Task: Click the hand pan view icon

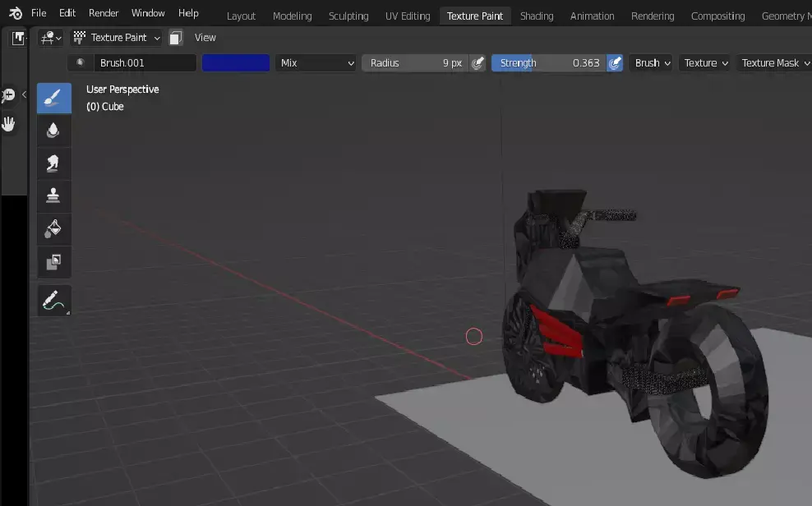Action: pos(8,124)
